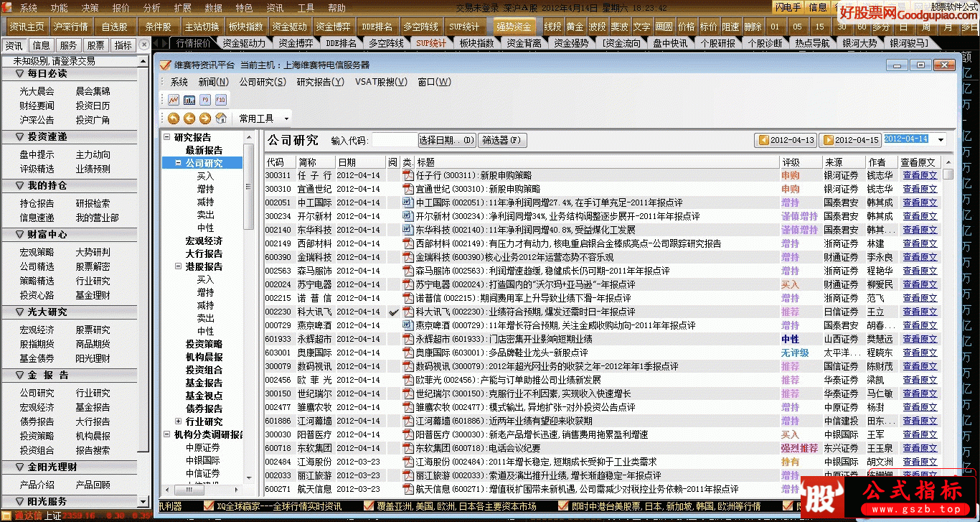Click 线段 drawing tool
Screen dimensions: 980x522
pyautogui.click(x=553, y=27)
